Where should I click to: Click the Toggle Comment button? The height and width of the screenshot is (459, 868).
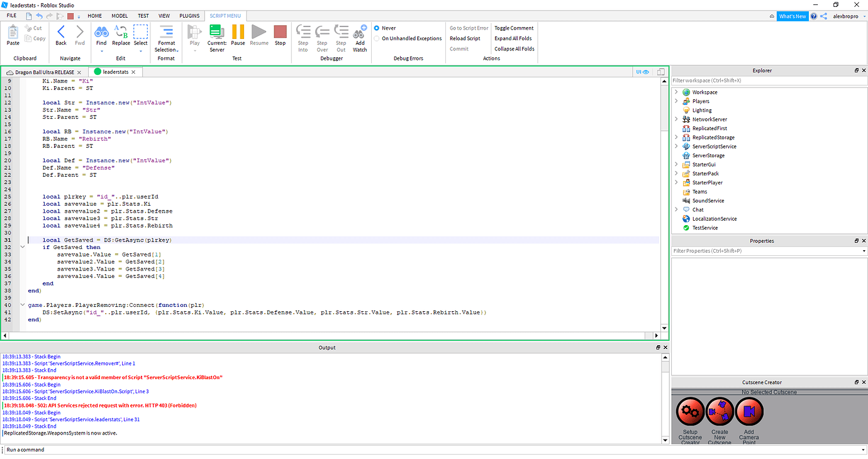click(513, 28)
